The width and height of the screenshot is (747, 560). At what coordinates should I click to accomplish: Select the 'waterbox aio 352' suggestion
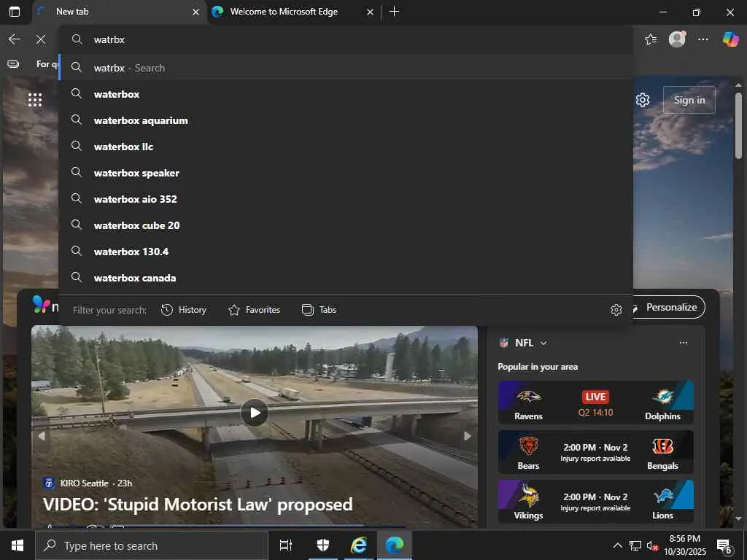click(346, 199)
